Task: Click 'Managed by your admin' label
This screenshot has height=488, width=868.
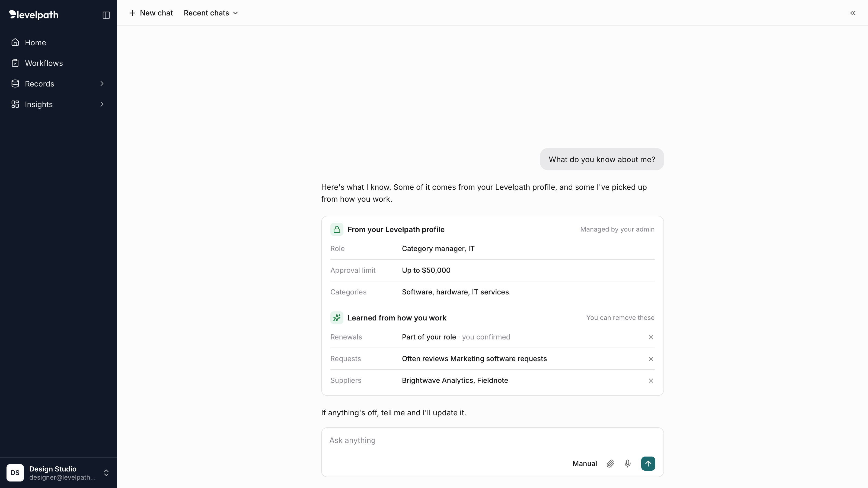Action: click(x=617, y=229)
